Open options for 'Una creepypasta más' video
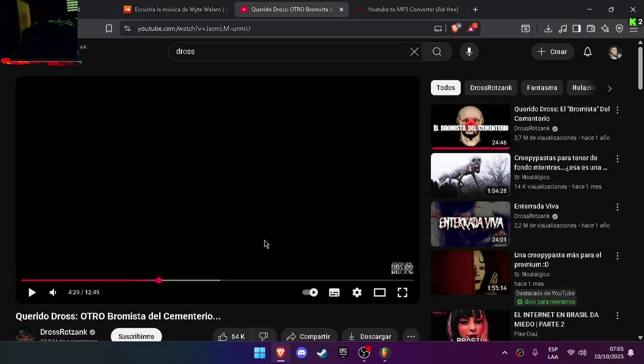 coord(617,256)
